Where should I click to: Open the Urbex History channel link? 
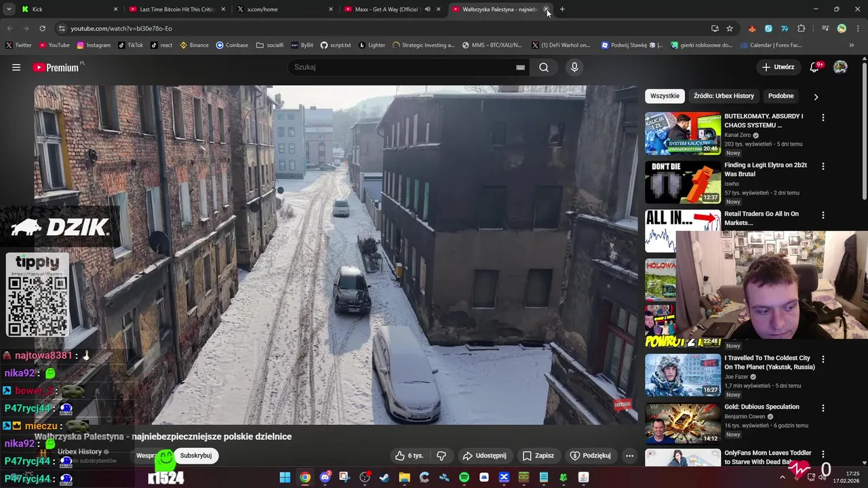coord(79,451)
